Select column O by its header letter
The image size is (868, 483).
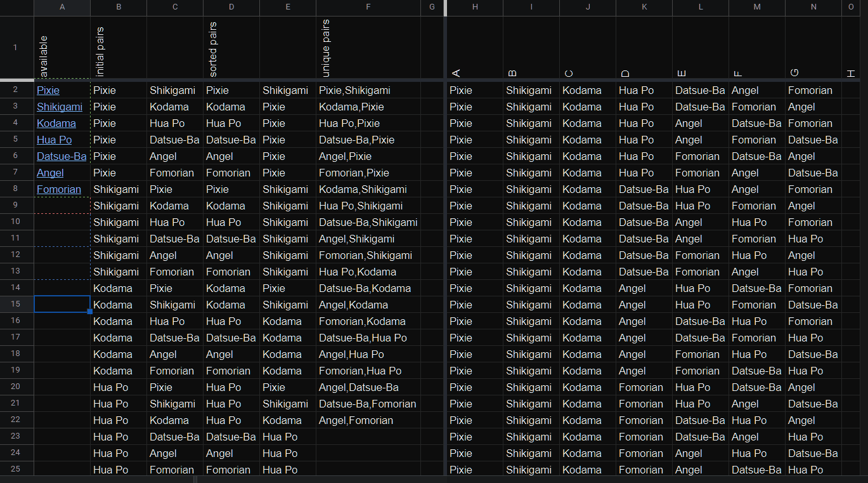[x=851, y=7]
